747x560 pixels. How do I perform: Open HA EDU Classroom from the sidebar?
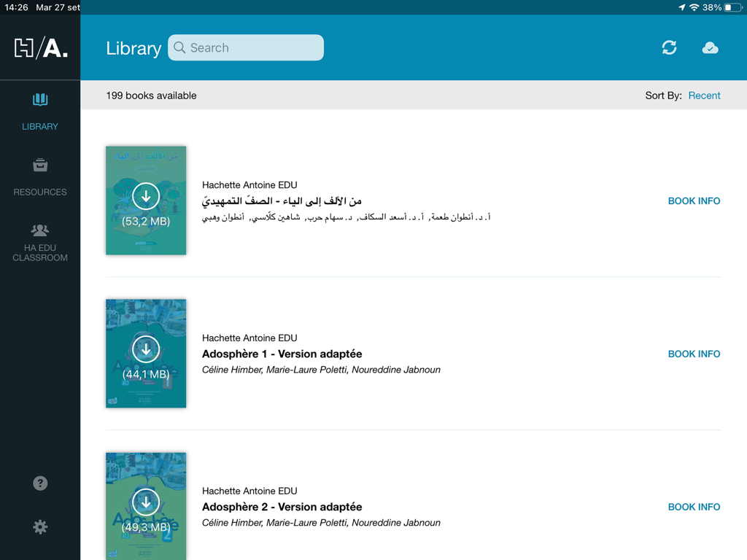pyautogui.click(x=40, y=241)
